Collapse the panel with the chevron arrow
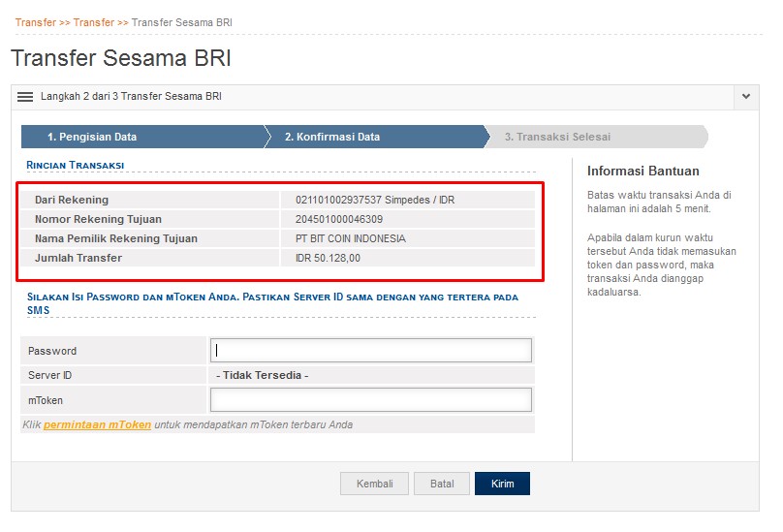 (x=746, y=97)
